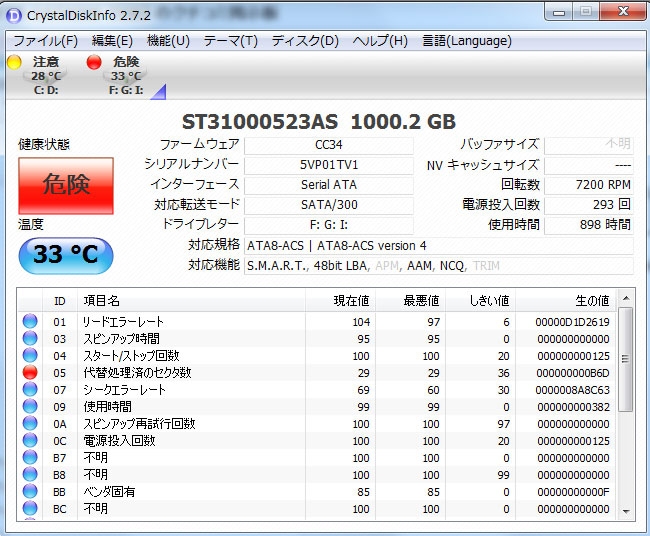This screenshot has height=536, width=650.
Task: Click the buffer size field showing 不明
Action: [x=589, y=145]
